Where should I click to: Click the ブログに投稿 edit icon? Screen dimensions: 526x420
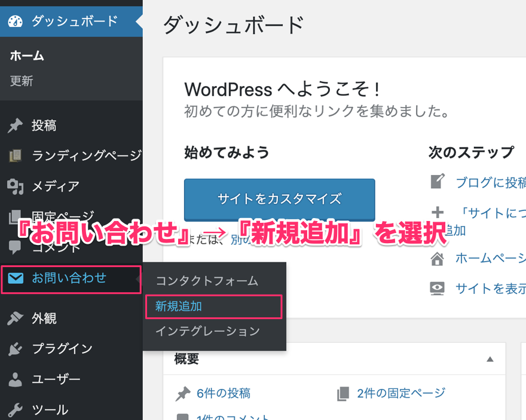click(x=438, y=182)
